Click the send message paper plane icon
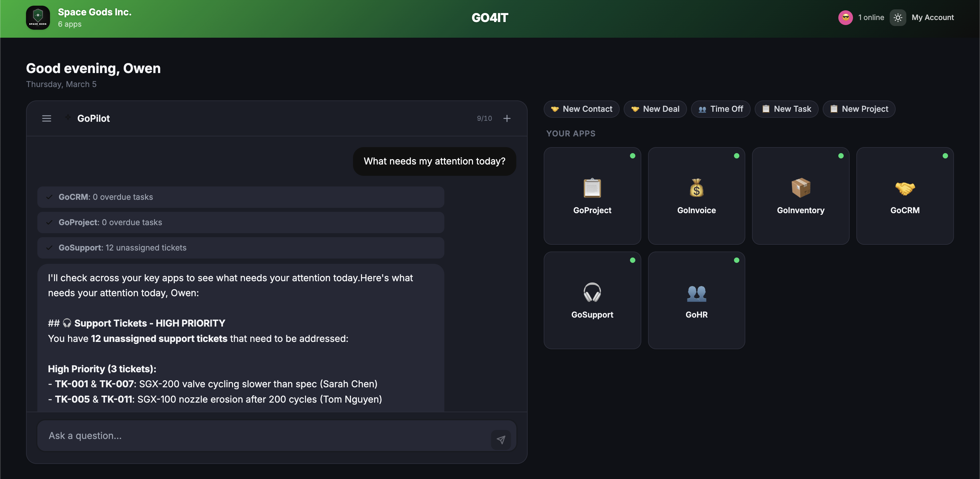 click(x=501, y=440)
